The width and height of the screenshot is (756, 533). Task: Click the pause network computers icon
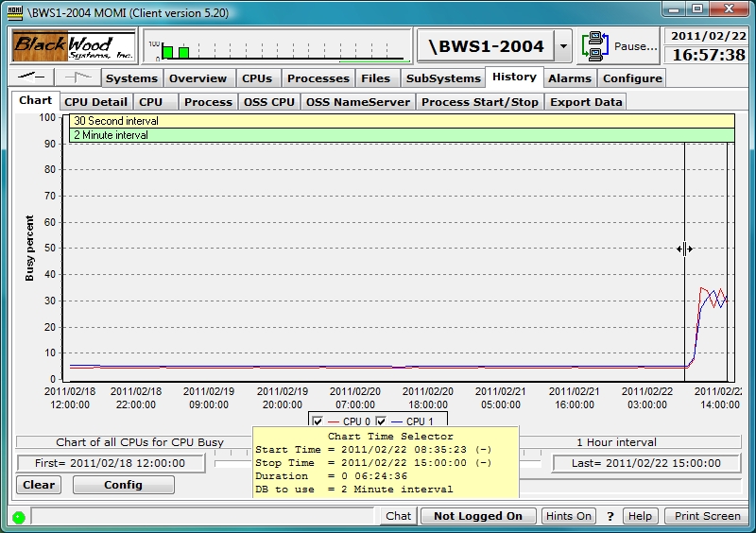pyautogui.click(x=595, y=46)
